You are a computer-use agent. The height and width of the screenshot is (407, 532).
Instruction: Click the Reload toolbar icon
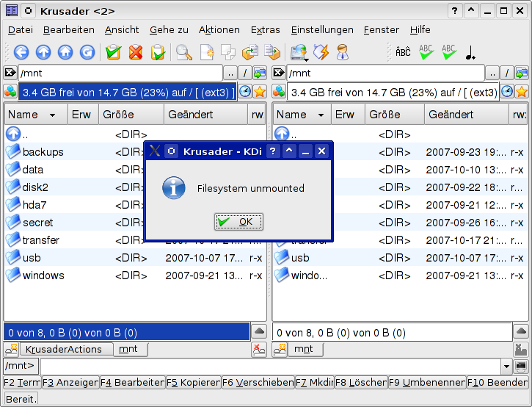(87, 52)
